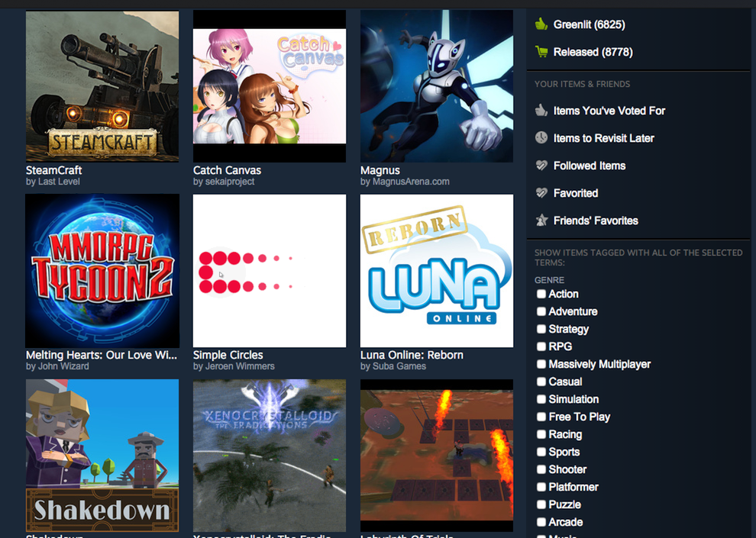View Favorited items
Screen dimensions: 756x538
click(576, 193)
